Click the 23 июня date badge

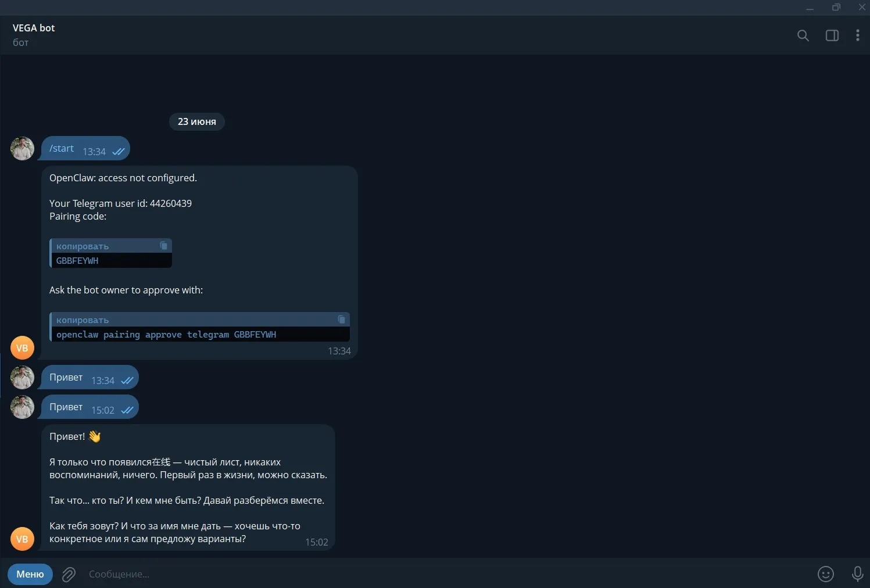[196, 121]
